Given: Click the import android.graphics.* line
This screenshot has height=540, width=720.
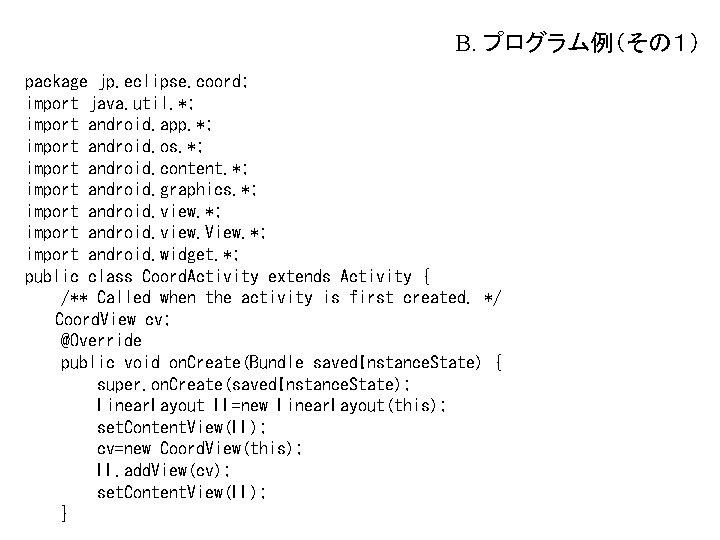Looking at the screenshot, I should coord(141,190).
